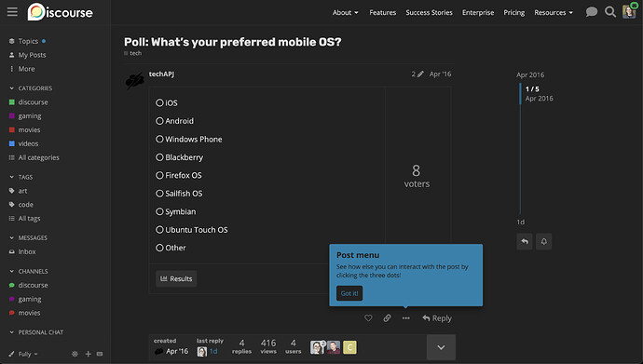Viewport: 643px width, 364px height.
Task: Collapse the CHANNELS sidebar section
Action: point(29,271)
